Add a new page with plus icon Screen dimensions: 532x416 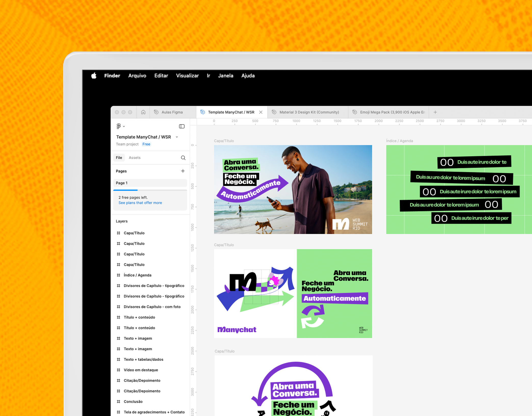(x=183, y=171)
